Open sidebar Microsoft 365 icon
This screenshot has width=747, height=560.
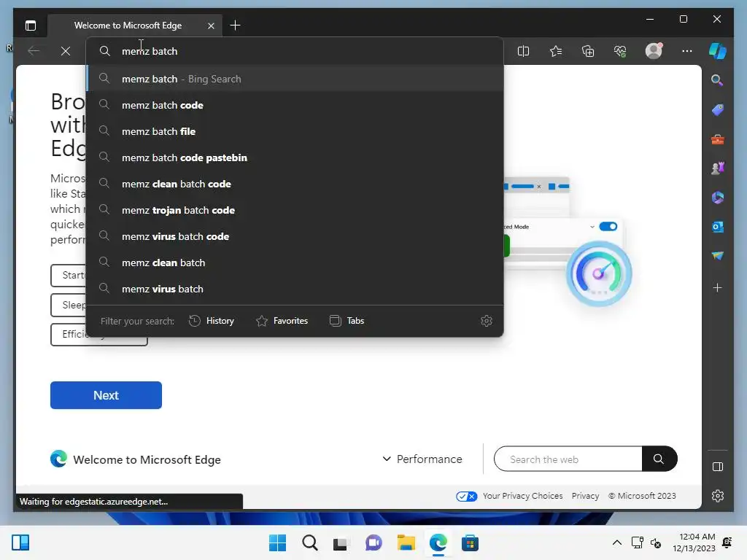pyautogui.click(x=718, y=198)
